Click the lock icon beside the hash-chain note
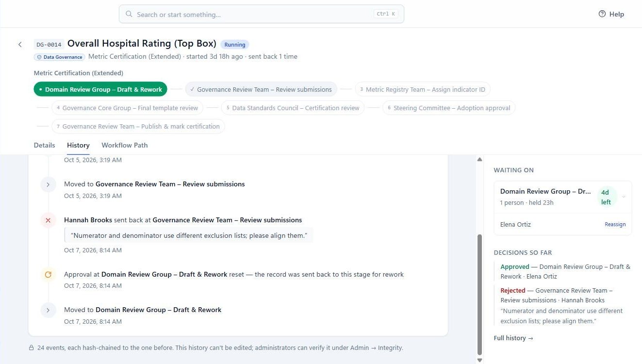The width and height of the screenshot is (642, 364). point(31,348)
